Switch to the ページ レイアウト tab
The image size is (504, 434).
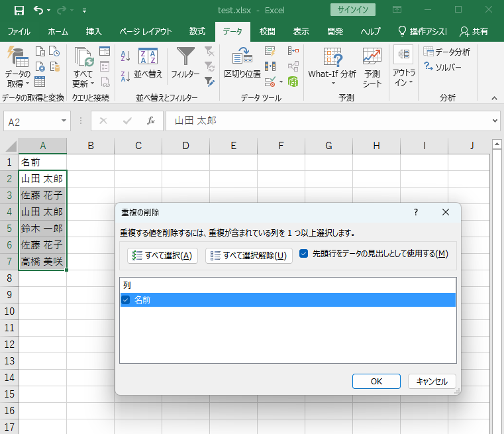[146, 32]
